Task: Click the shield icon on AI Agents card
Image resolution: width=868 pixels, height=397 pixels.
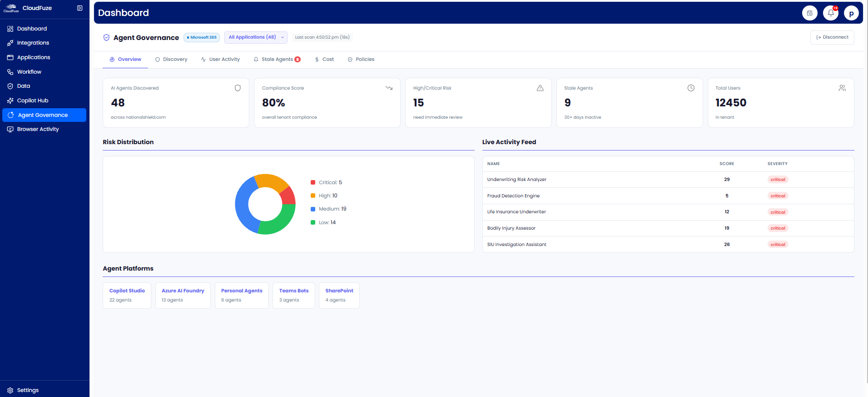Action: tap(238, 88)
